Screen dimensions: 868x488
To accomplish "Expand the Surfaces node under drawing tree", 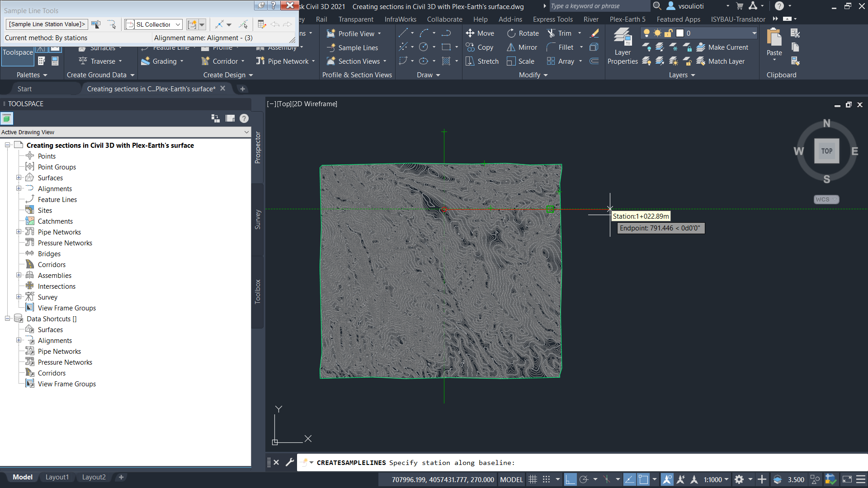I will click(x=19, y=178).
